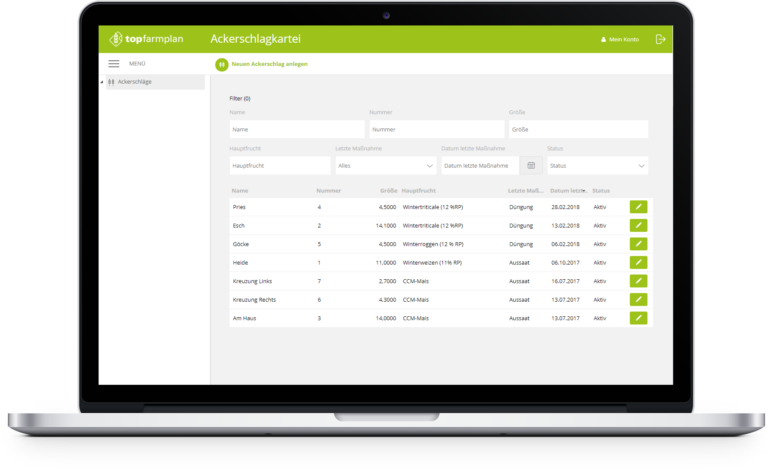
Task: Open the hamburger menu icon
Action: pyautogui.click(x=114, y=64)
